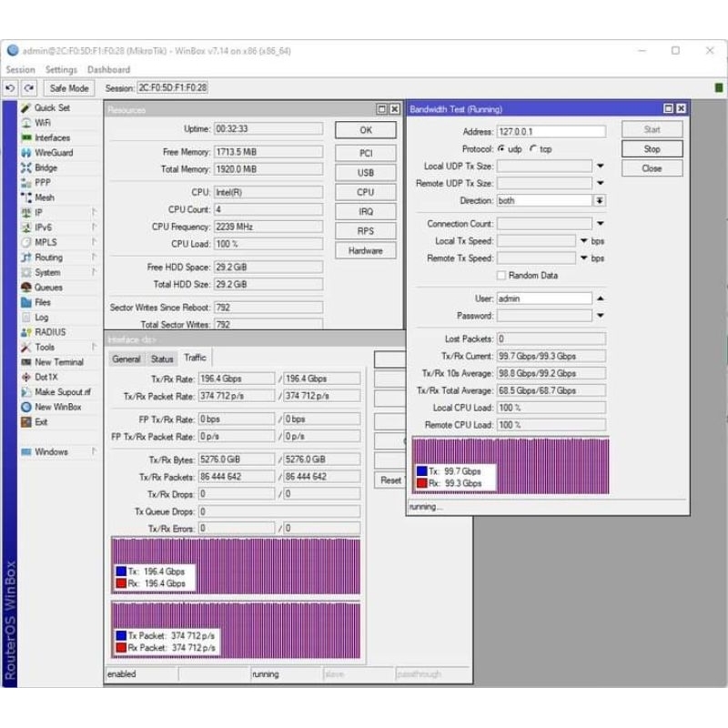Screen dimensions: 728x728
Task: Enable the Random Data checkbox
Action: [x=501, y=276]
